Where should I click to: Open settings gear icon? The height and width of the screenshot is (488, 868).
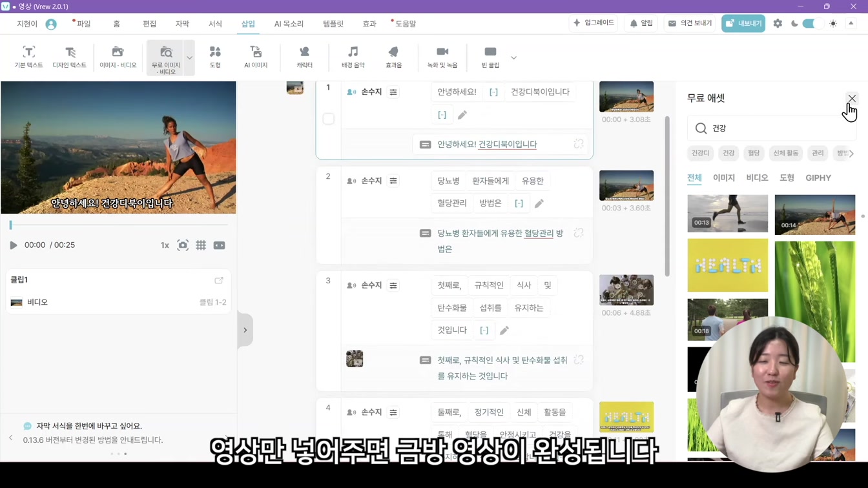click(778, 23)
